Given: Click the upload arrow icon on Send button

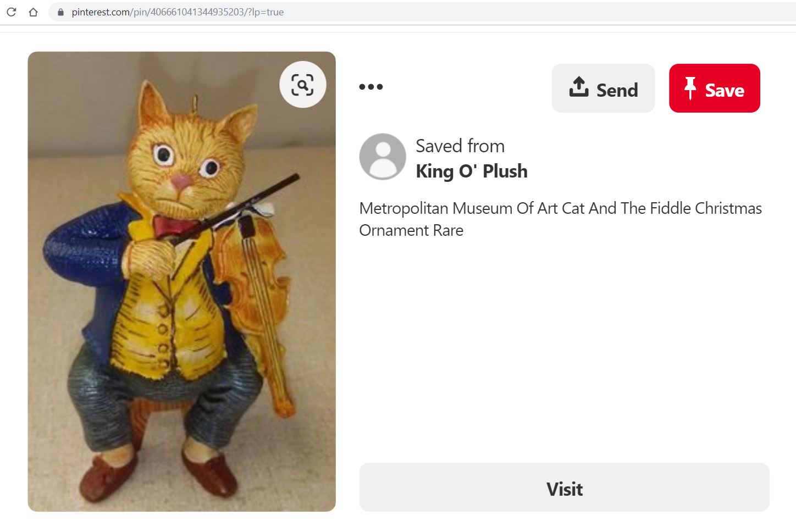Looking at the screenshot, I should pos(579,87).
